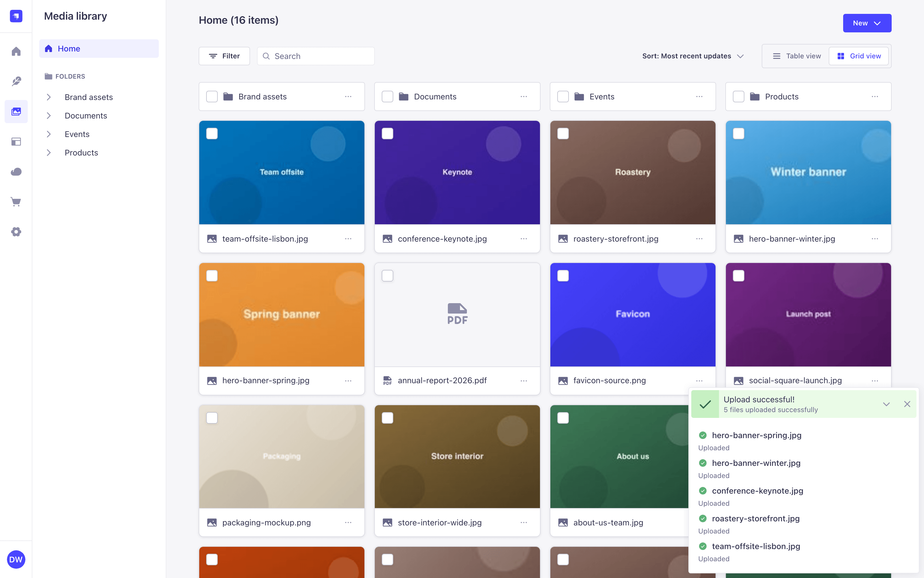
Task: Open more actions for hero-banner-winter.jpg card
Action: coord(875,238)
